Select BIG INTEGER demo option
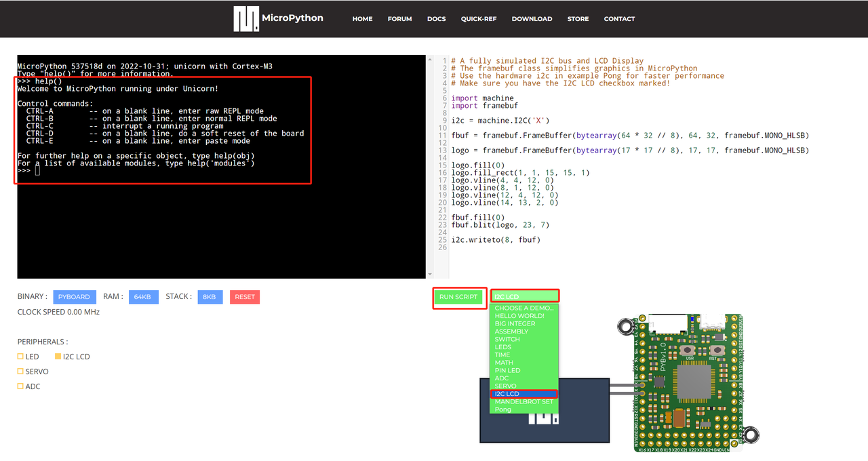This screenshot has width=868, height=461. pyautogui.click(x=524, y=323)
